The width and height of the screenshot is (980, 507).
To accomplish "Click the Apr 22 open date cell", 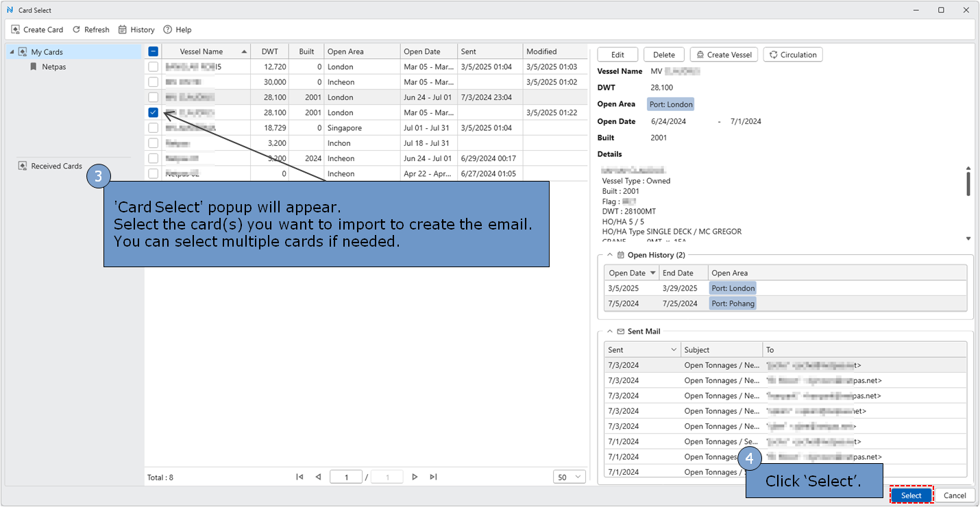I will click(x=429, y=173).
